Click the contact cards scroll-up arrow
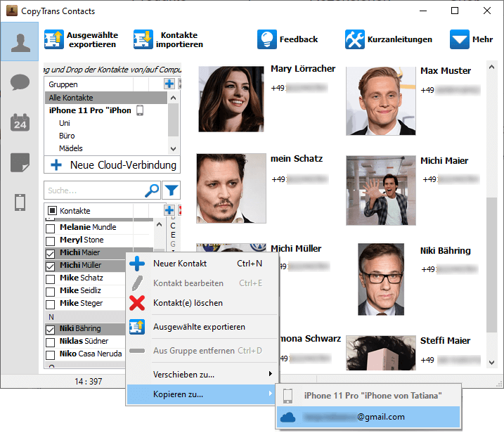The image size is (504, 433). (491, 67)
